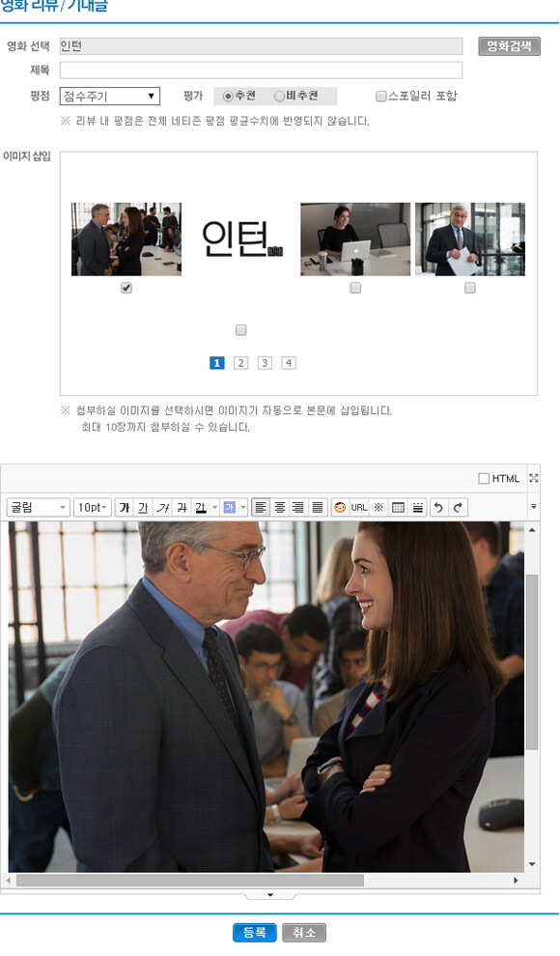Image resolution: width=560 pixels, height=956 pixels.
Task: Insert a table
Action: (x=398, y=507)
